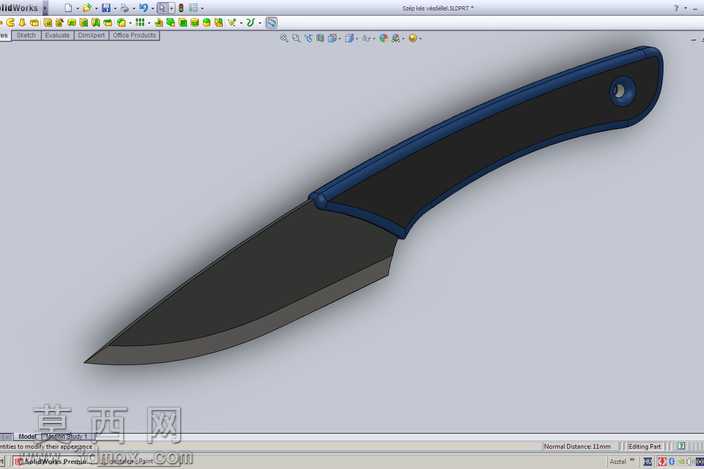Expand the New document dropdown arrow
The image size is (704, 469).
(x=77, y=9)
